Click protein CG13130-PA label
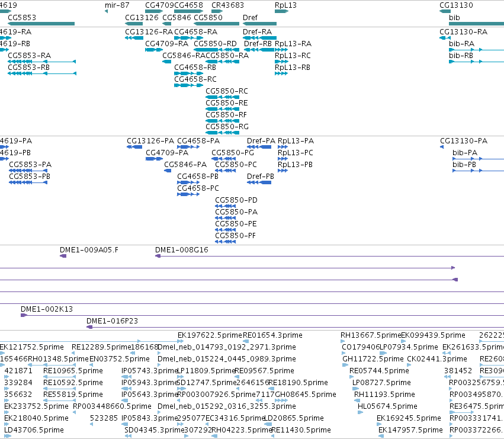Image resolution: width=504 pixels, height=439 pixels. pos(464,141)
